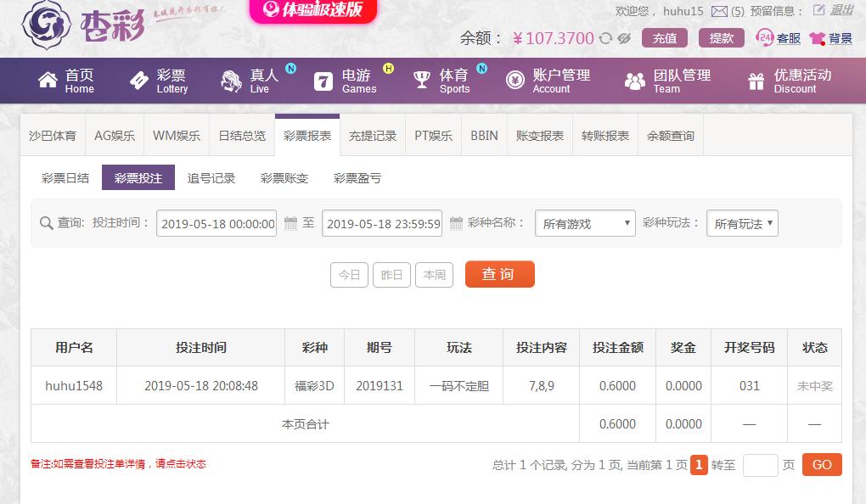Switch to the 余额查询 tab
The width and height of the screenshot is (866, 504).
click(x=670, y=135)
